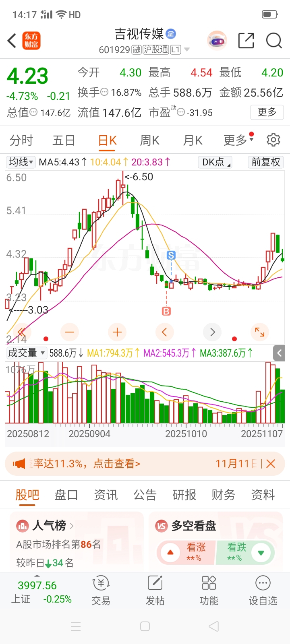
Task: Move chart left with single arrow
Action: [164, 332]
